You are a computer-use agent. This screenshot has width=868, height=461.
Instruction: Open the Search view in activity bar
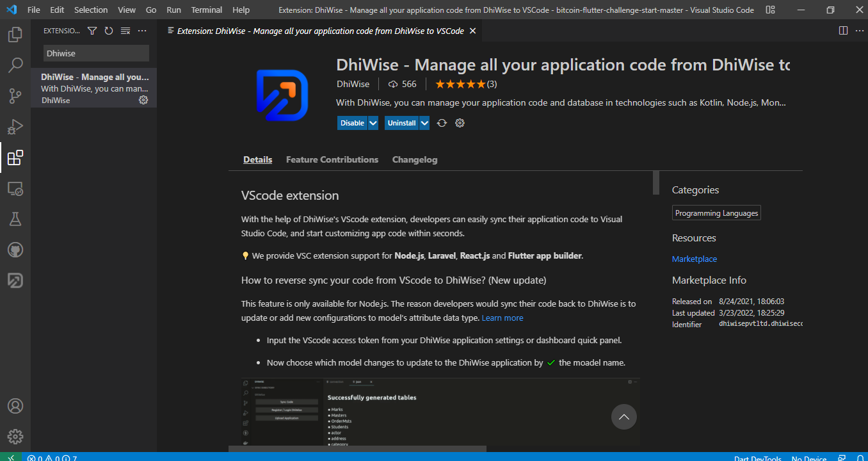[x=15, y=65]
